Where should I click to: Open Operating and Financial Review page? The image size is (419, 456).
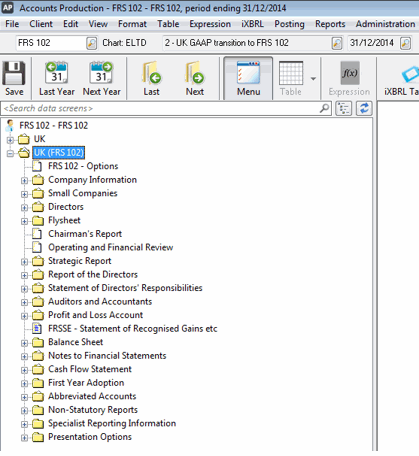[x=111, y=247]
